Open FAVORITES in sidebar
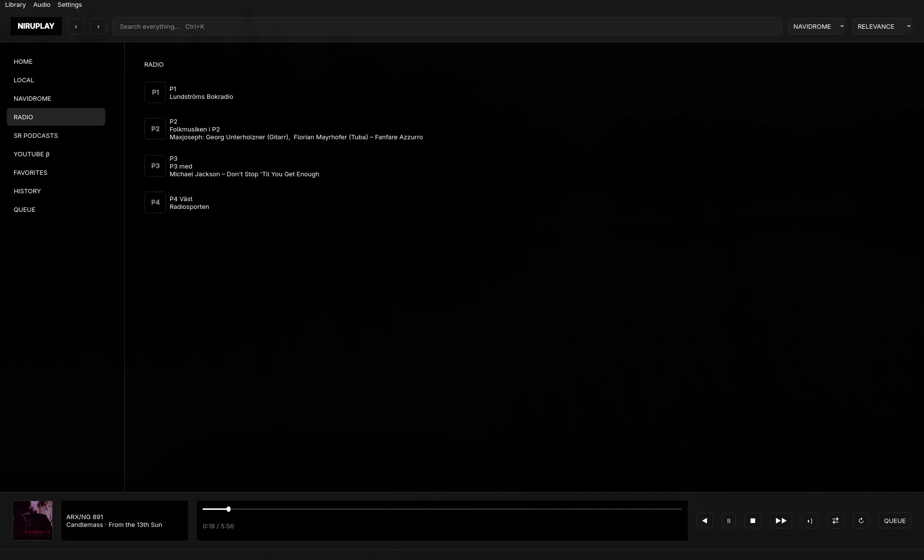The image size is (924, 560). tap(56, 172)
